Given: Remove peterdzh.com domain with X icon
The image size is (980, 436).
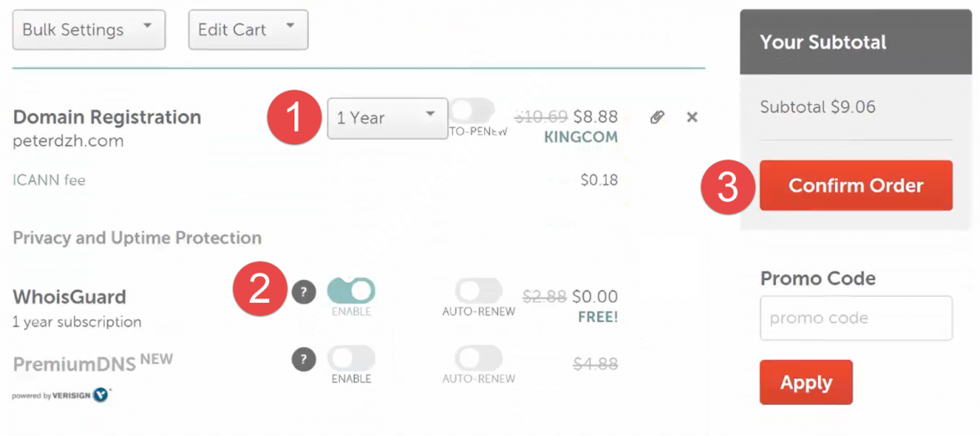Looking at the screenshot, I should point(692,117).
